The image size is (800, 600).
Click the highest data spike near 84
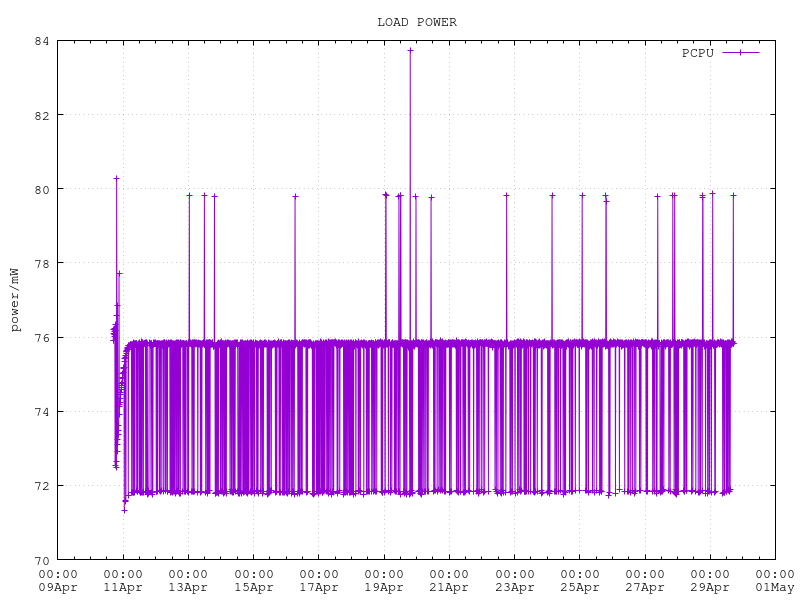point(410,50)
